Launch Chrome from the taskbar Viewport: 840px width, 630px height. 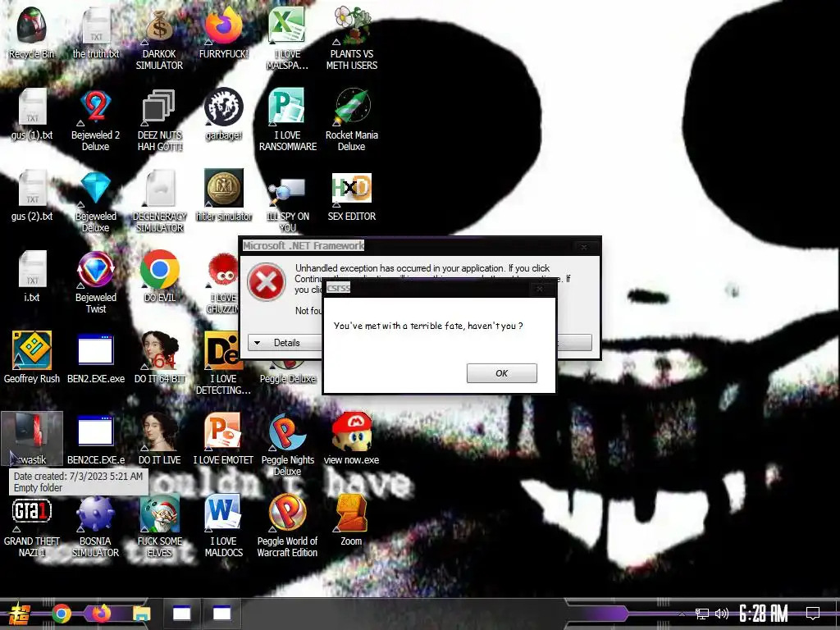pos(61,614)
